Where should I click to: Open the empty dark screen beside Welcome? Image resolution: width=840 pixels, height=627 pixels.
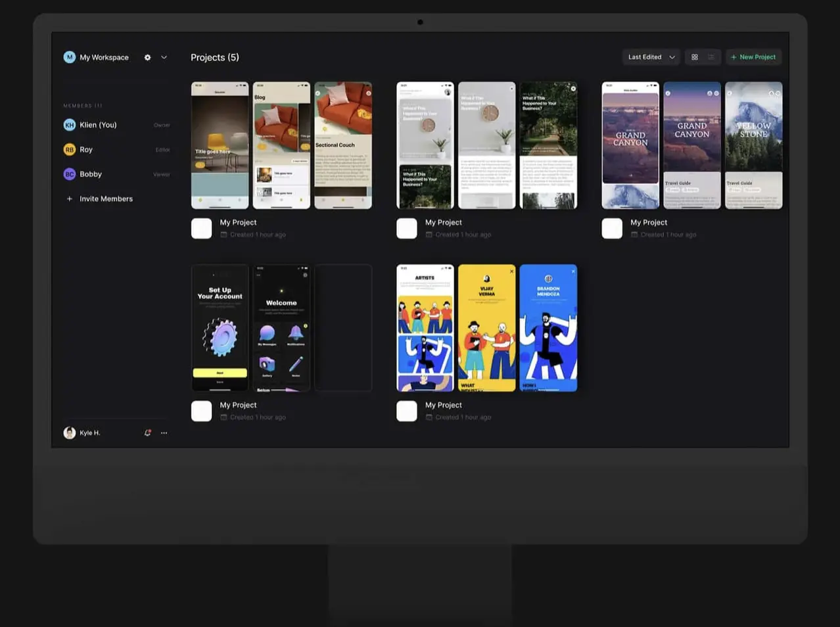343,328
